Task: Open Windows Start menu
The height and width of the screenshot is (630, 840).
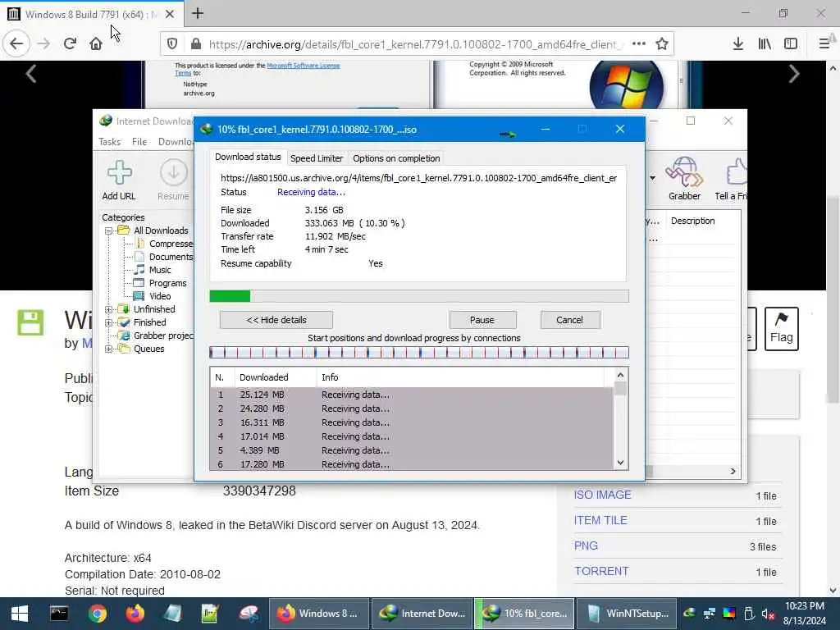Action: pos(20,614)
